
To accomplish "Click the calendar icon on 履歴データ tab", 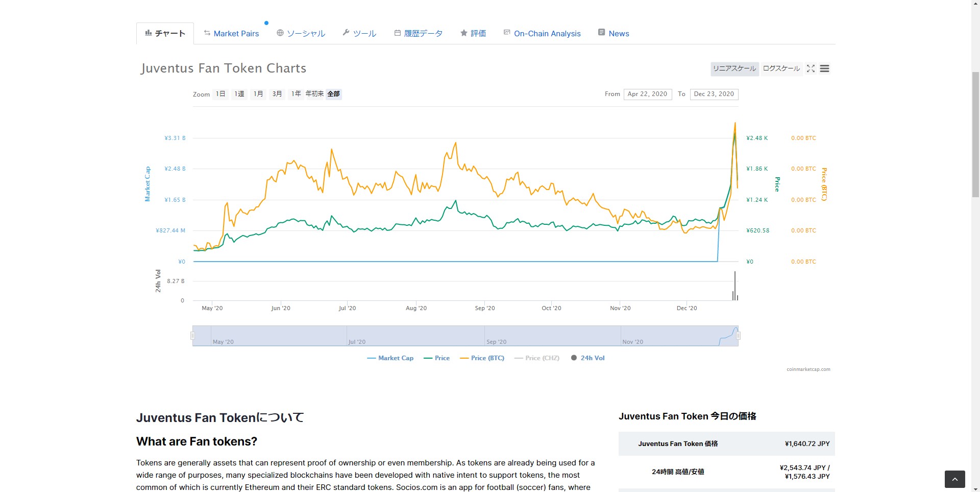I will [397, 33].
